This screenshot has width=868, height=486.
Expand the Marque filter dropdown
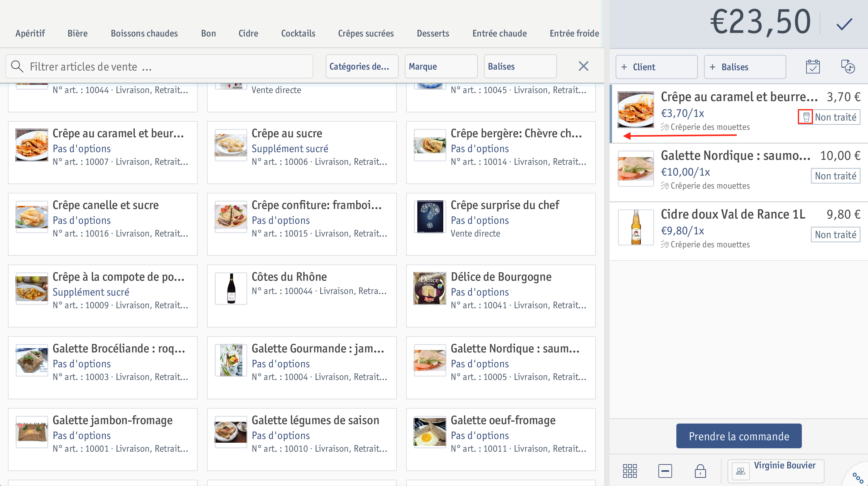pos(441,66)
